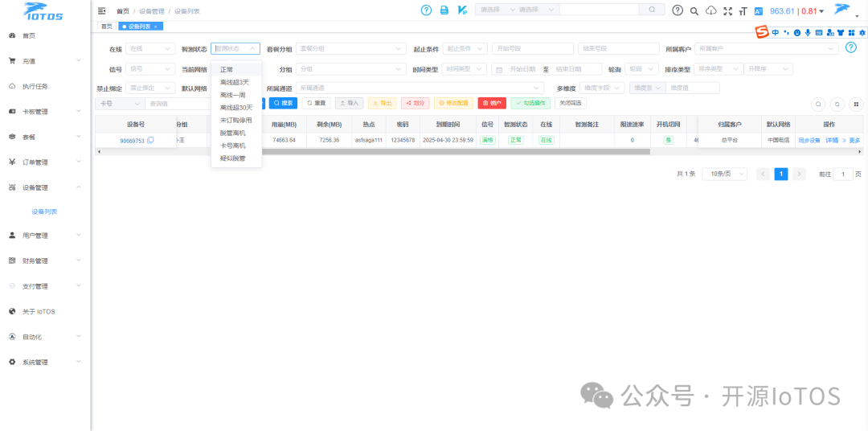The width and height of the screenshot is (868, 431).
Task: Select 离线一周 option
Action: pos(236,95)
